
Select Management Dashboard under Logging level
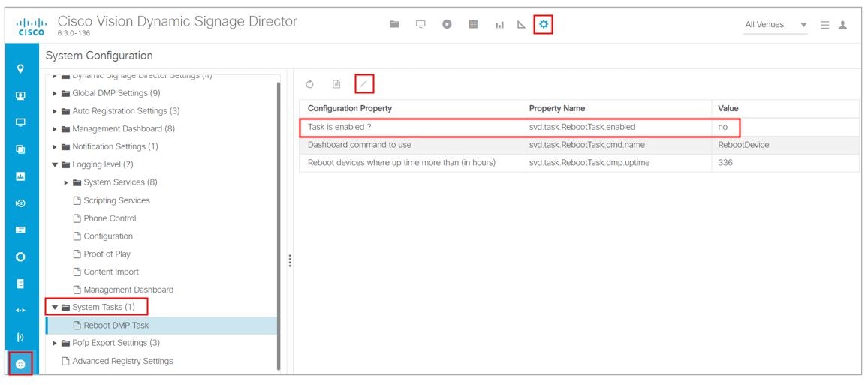coord(128,290)
